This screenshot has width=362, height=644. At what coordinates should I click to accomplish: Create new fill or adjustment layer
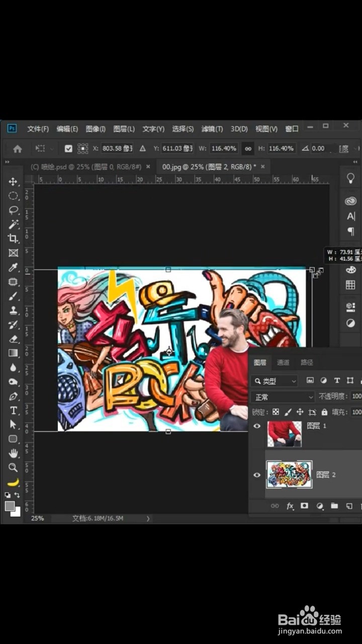click(x=319, y=506)
